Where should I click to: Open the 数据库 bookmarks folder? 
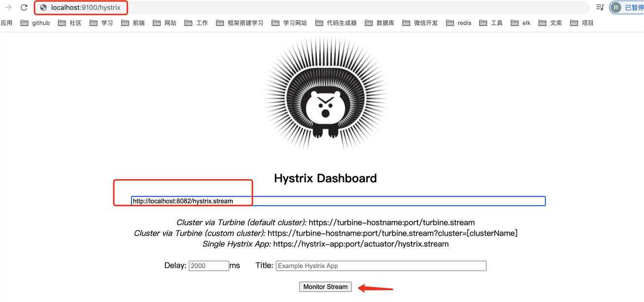pyautogui.click(x=379, y=23)
